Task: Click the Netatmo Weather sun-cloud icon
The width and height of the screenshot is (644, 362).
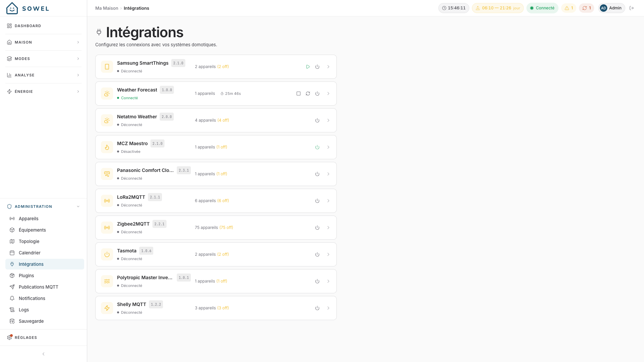Action: pyautogui.click(x=107, y=120)
